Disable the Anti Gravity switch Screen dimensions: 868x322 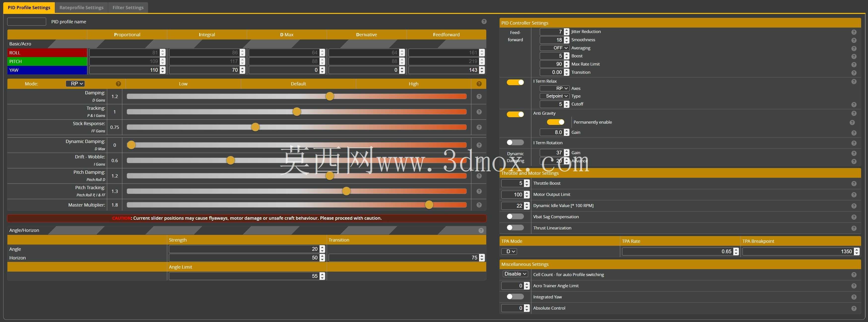pyautogui.click(x=515, y=114)
